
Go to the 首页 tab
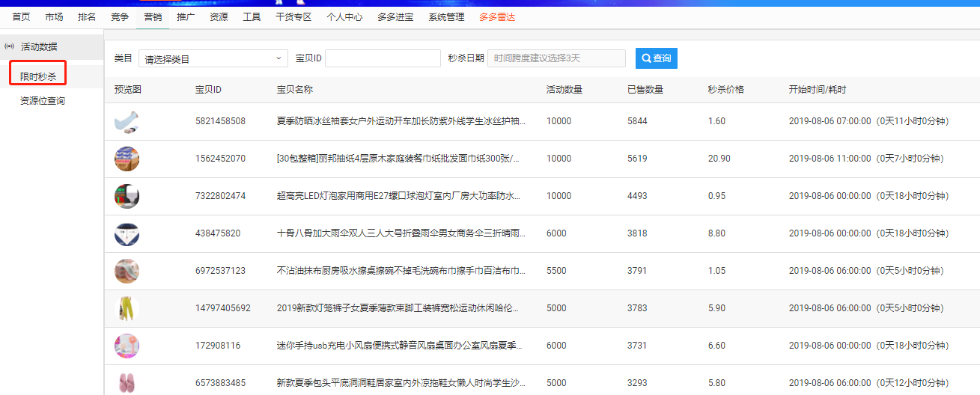[x=22, y=16]
